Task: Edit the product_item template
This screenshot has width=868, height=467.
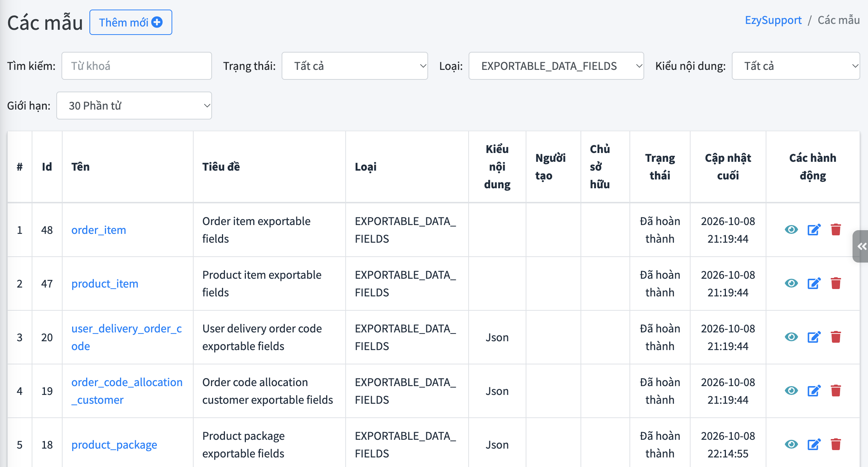Action: click(x=814, y=284)
